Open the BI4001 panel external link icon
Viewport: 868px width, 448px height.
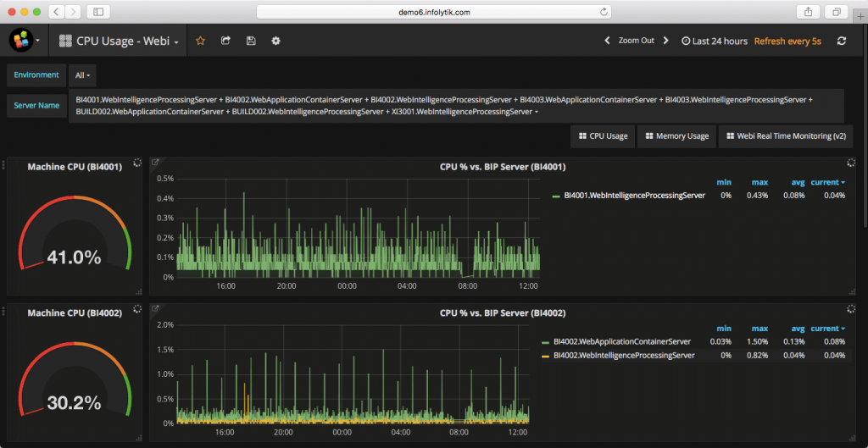coord(155,162)
